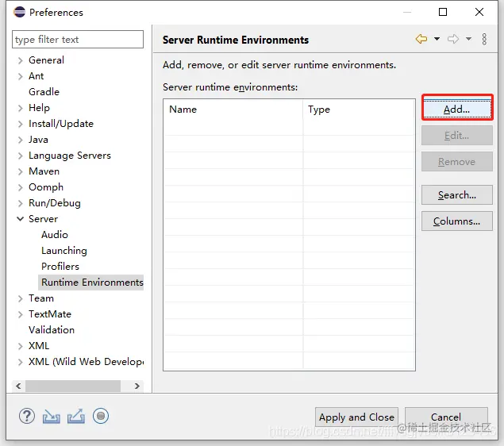Click the Type column header
The height and width of the screenshot is (446, 504).
click(359, 110)
